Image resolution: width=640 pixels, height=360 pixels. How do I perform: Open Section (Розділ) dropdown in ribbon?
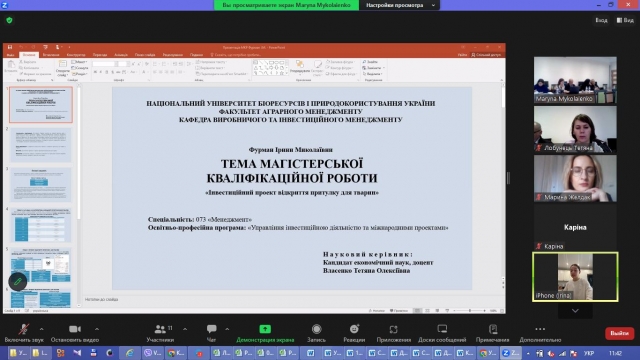tap(80, 74)
